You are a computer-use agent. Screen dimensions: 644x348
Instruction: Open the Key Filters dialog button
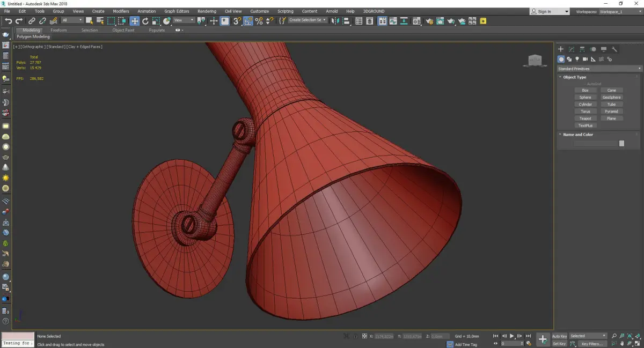tap(592, 344)
